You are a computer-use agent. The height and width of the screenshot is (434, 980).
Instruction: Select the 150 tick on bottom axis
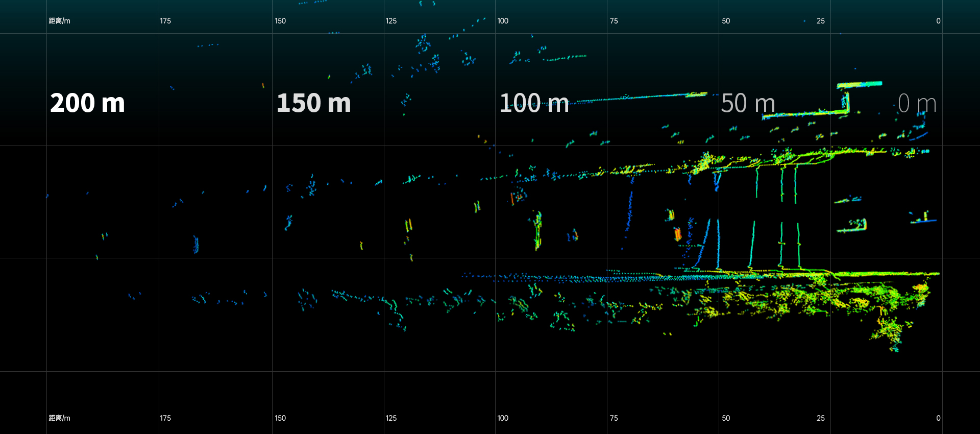(x=280, y=418)
